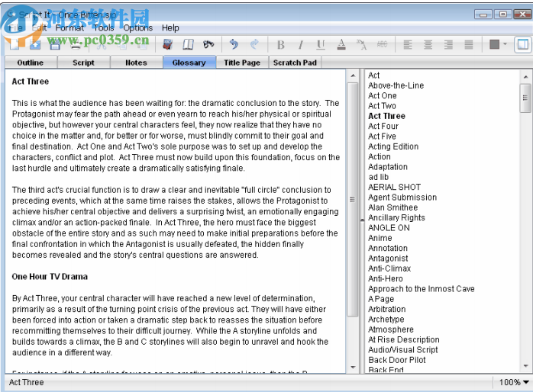
Task: Redo the last action
Action: coord(254,44)
